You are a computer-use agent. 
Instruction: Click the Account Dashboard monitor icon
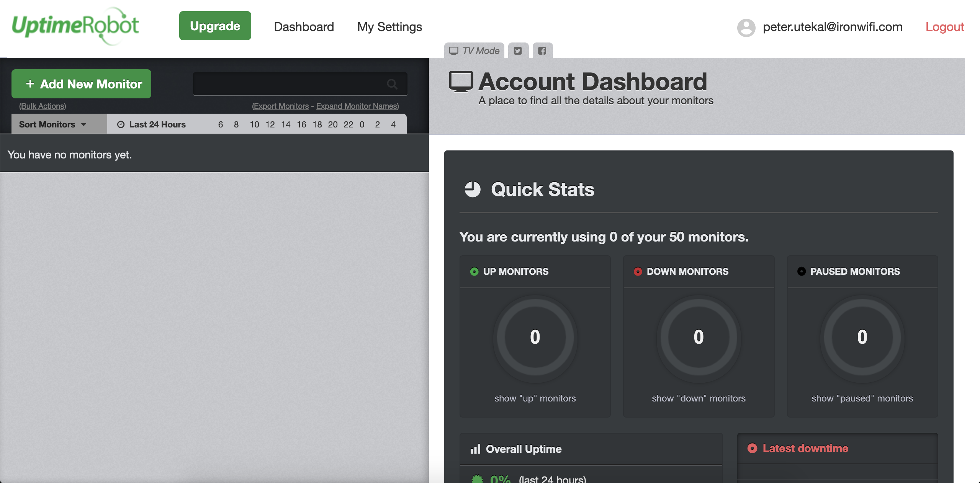(461, 81)
